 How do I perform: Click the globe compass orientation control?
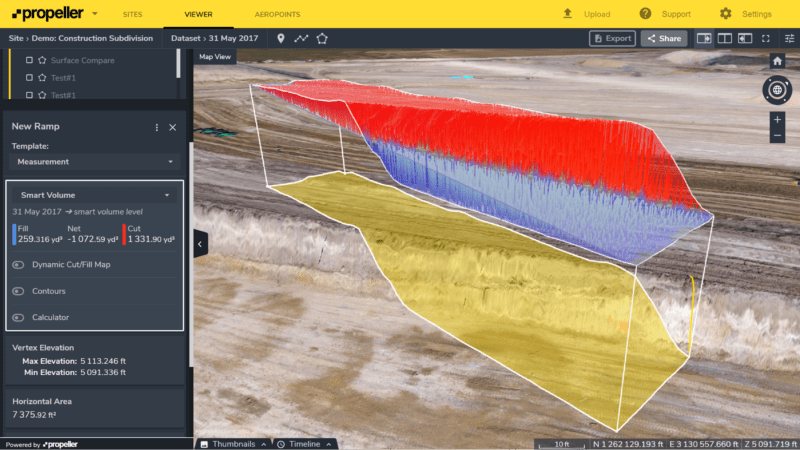(x=777, y=90)
